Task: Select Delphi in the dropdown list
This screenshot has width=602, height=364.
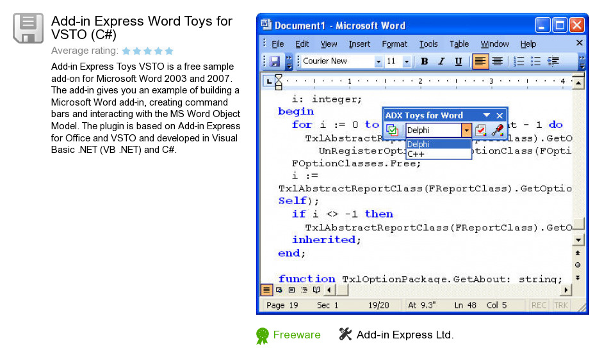Action: tap(439, 144)
